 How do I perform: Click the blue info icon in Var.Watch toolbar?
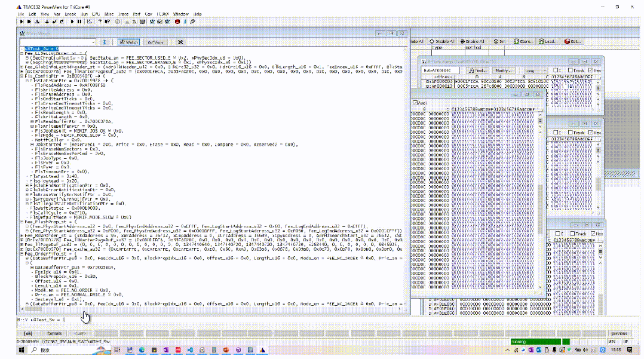[x=105, y=42]
